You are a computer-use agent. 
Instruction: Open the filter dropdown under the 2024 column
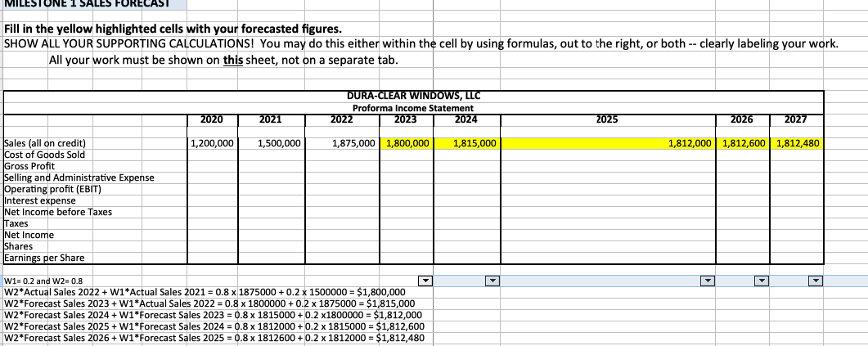click(x=492, y=281)
